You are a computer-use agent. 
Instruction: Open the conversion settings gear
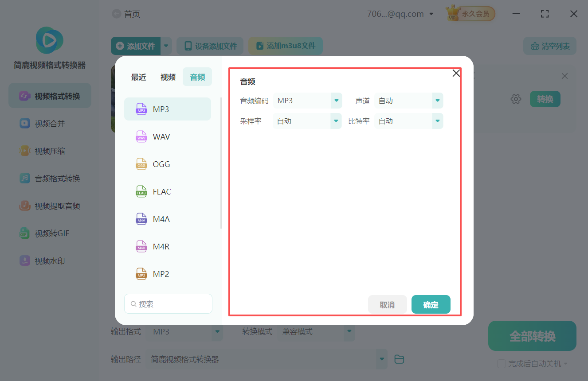point(516,99)
